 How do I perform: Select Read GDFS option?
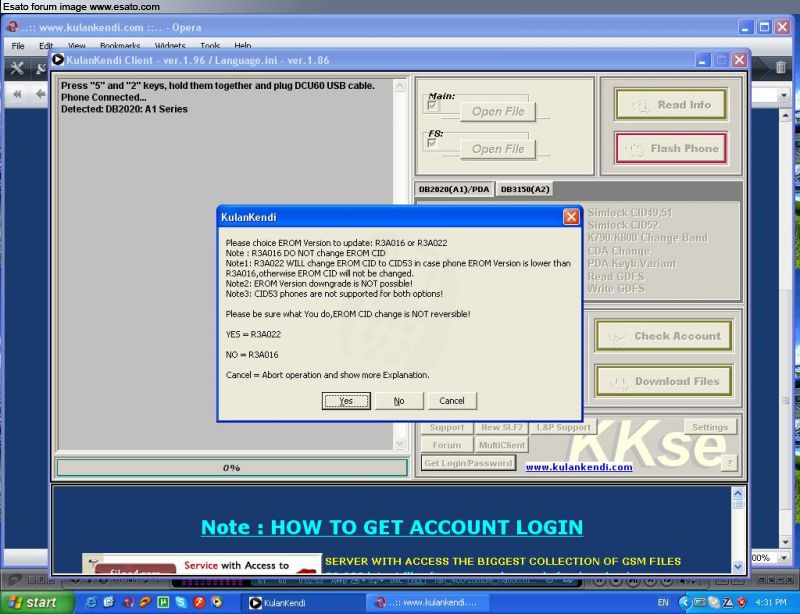[616, 276]
